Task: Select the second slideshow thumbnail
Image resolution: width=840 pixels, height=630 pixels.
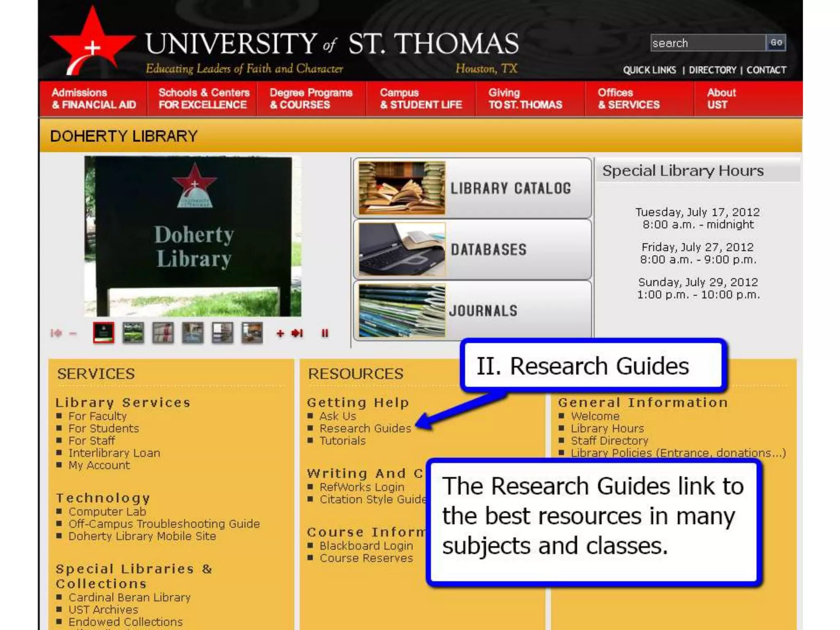Action: (x=133, y=332)
